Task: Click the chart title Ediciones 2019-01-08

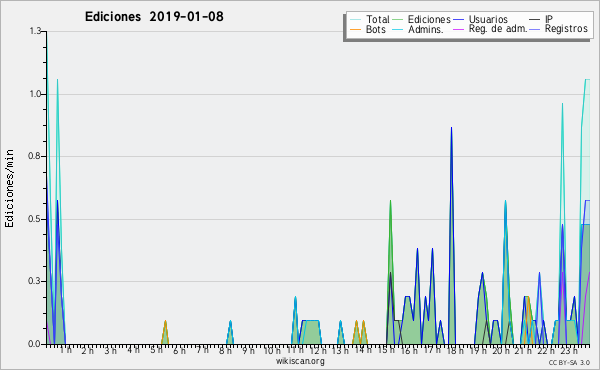Action: point(154,17)
